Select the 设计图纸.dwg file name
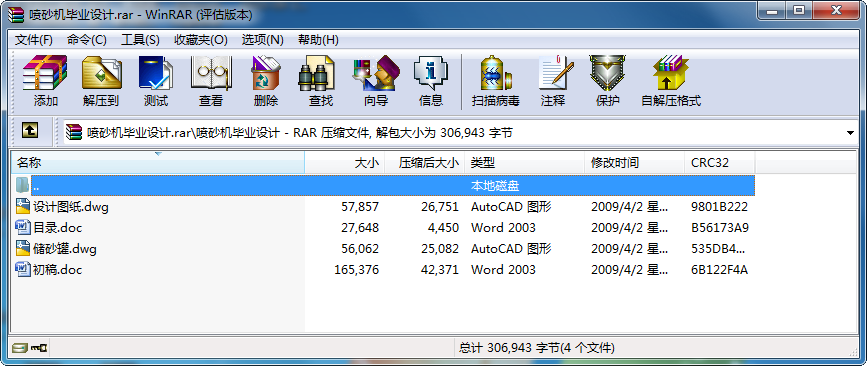This screenshot has width=867, height=366. pyautogui.click(x=71, y=207)
